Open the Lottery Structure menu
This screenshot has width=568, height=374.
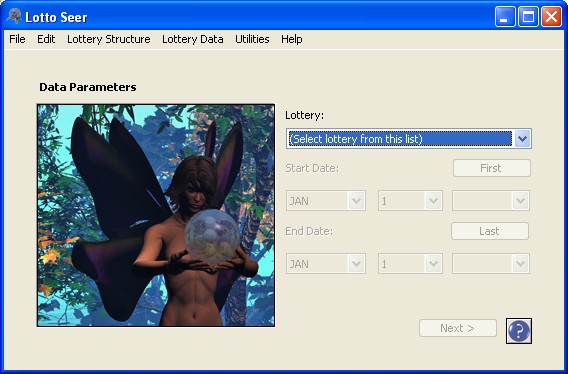point(109,39)
